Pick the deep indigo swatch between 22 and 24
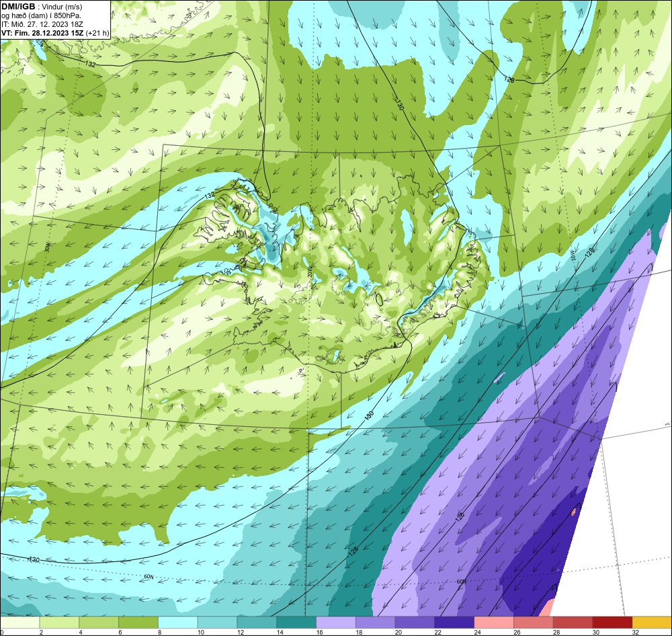This screenshot has height=636, width=672. tap(454, 623)
